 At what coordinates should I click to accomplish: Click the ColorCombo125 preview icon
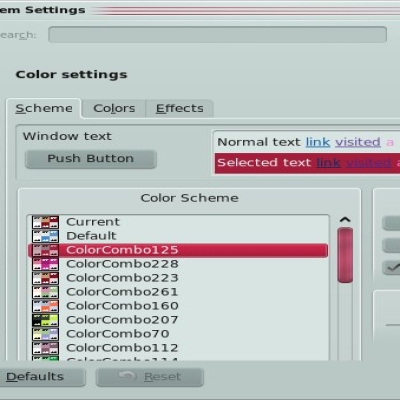click(45, 250)
